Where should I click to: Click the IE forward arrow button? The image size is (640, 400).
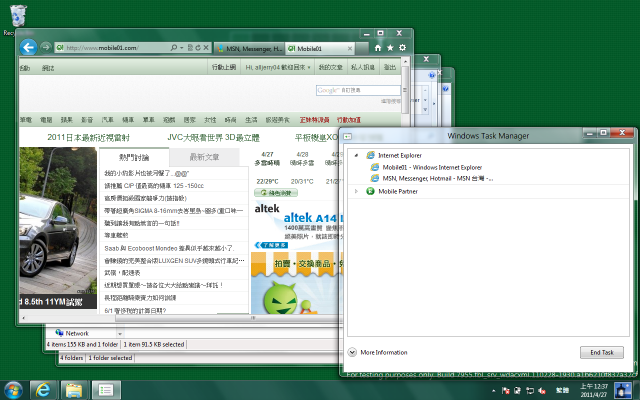pyautogui.click(x=46, y=47)
